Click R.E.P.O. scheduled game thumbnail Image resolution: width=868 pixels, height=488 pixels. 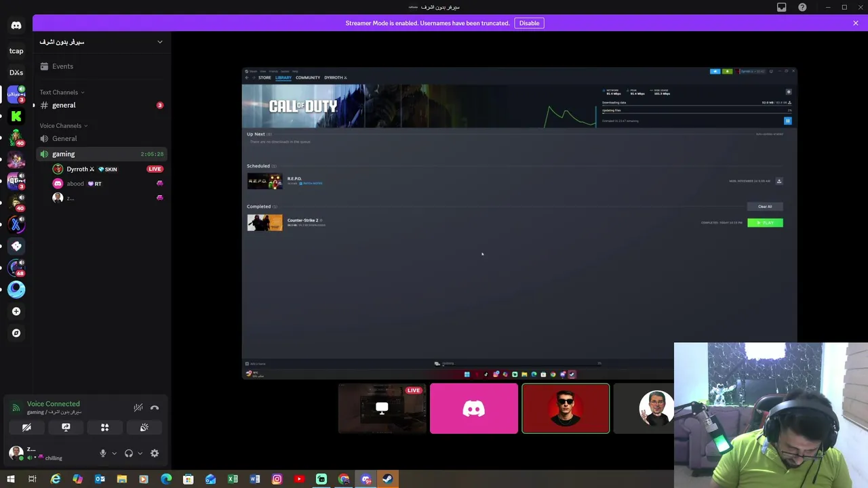(x=264, y=182)
